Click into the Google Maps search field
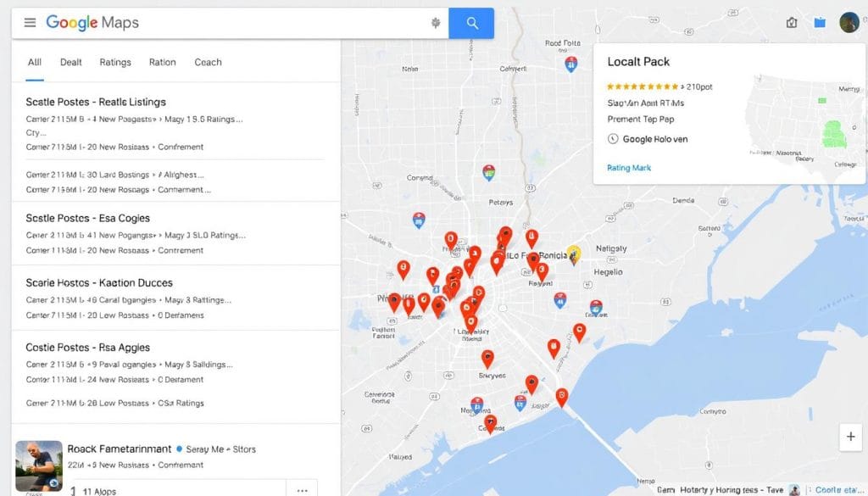This screenshot has height=496, width=868. pos(230,23)
